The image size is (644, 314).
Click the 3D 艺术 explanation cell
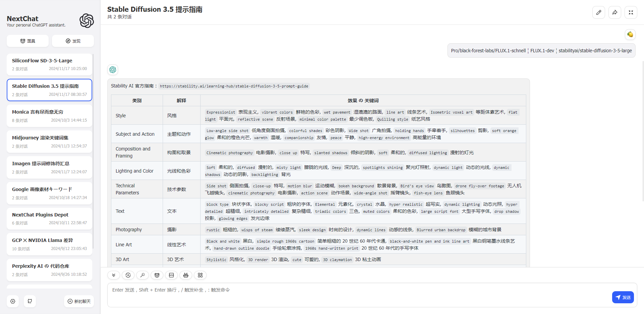coord(181,259)
